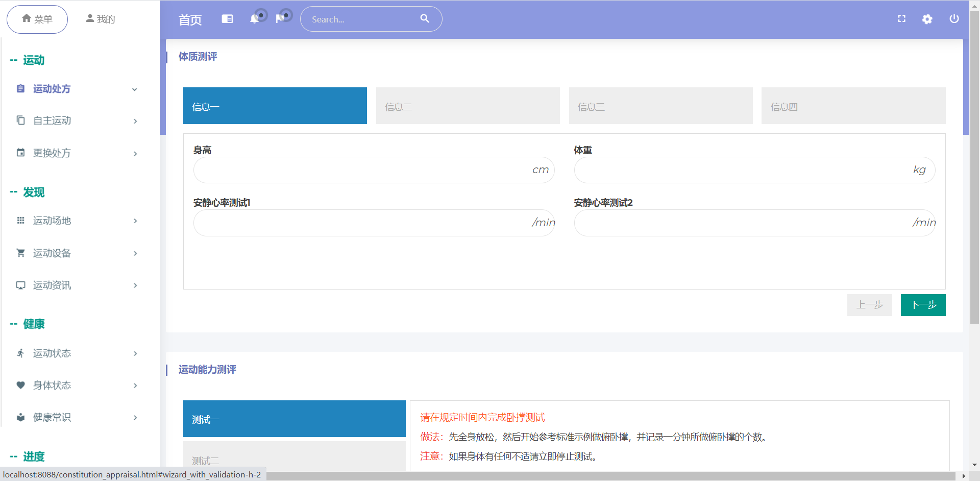The image size is (980, 481).
Task: Expand the 自主运动 chevron
Action: 135,121
